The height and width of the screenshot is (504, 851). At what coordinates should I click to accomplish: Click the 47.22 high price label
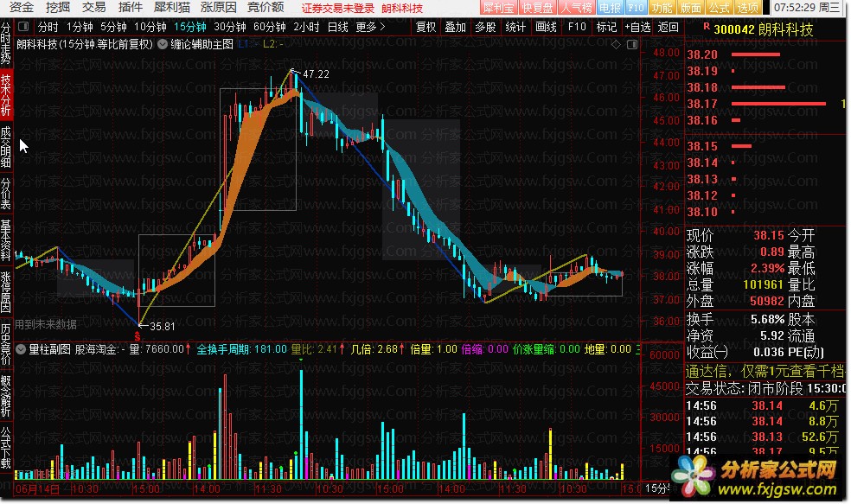[316, 74]
